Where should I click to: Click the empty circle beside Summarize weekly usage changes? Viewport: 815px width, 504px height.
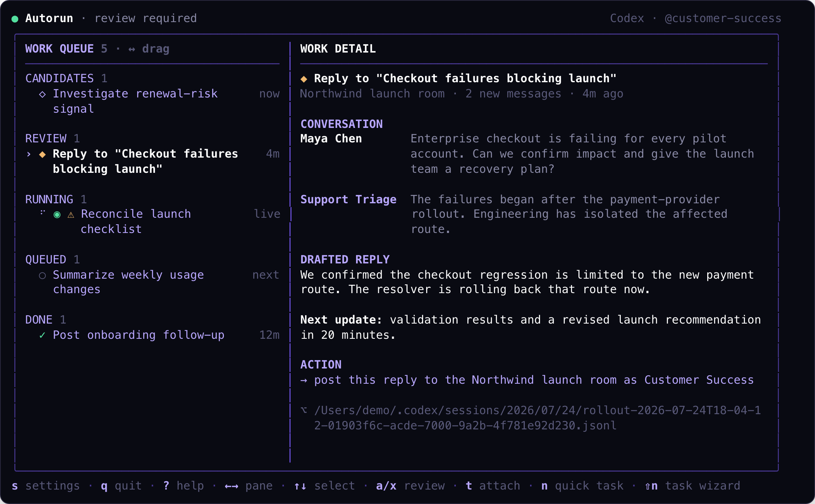(x=42, y=276)
